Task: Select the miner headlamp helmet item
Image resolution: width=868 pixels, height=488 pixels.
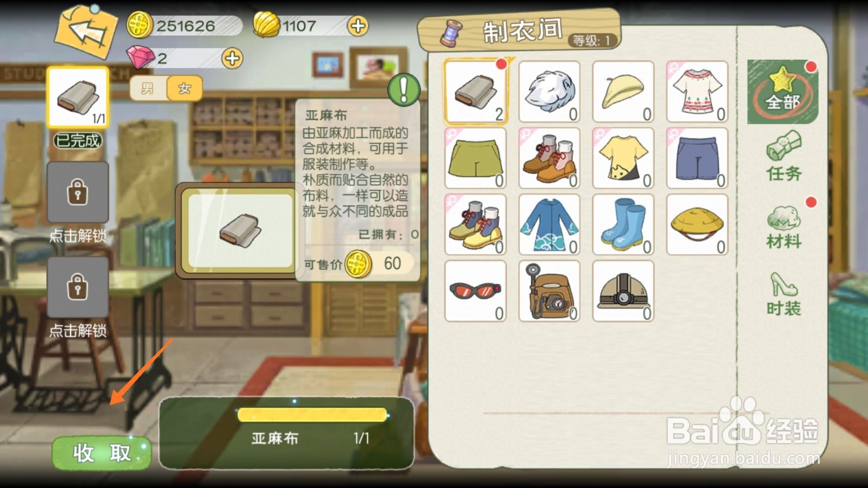Action: tap(623, 291)
